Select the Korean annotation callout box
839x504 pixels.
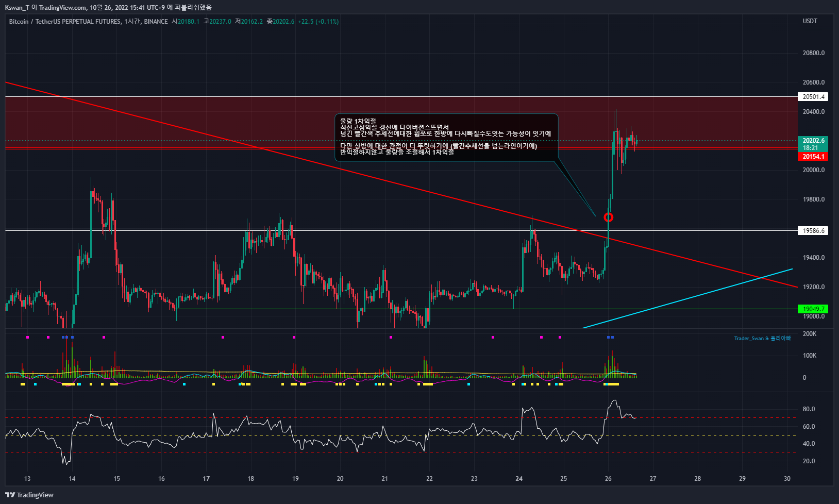pos(446,137)
